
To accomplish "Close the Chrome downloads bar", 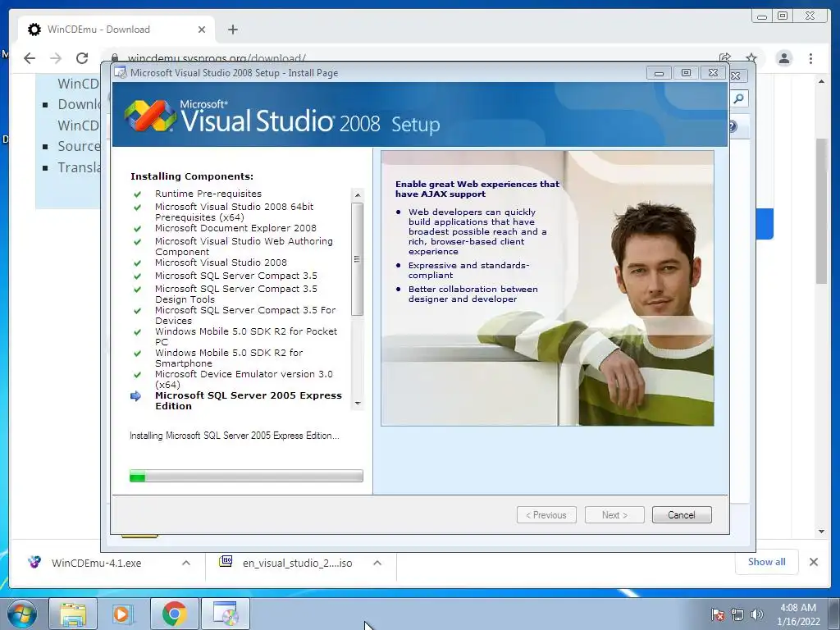I will click(x=813, y=562).
